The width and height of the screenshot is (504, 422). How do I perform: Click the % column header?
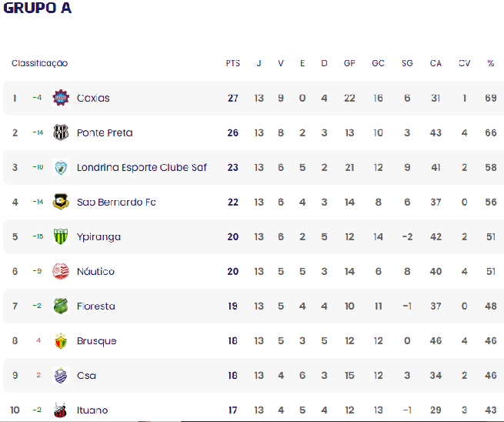click(x=490, y=63)
